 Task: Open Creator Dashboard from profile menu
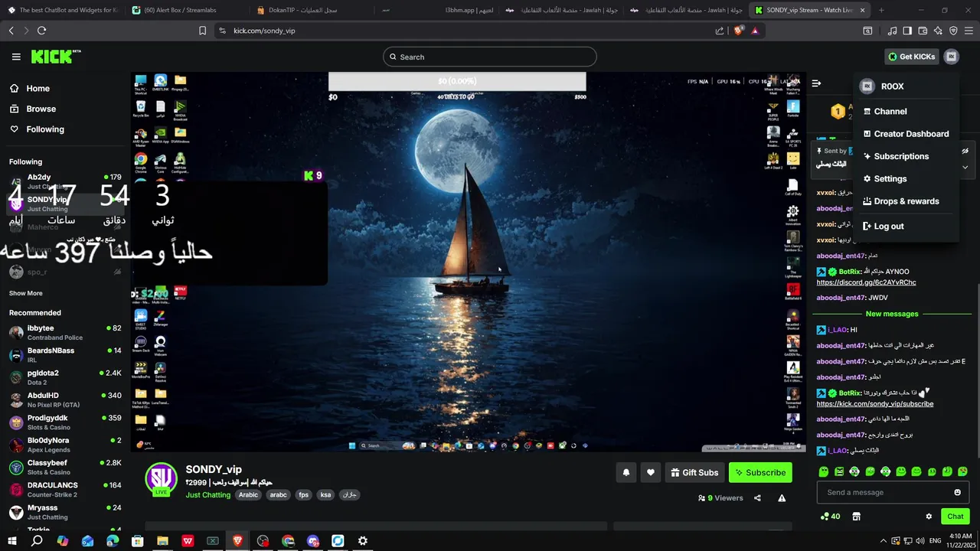click(906, 134)
